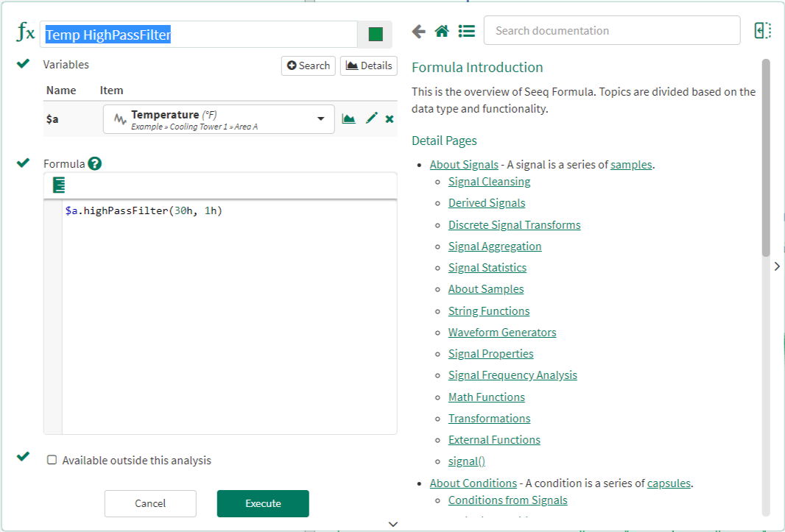Click the Formula help question mark icon
This screenshot has width=785, height=532.
pyautogui.click(x=94, y=163)
